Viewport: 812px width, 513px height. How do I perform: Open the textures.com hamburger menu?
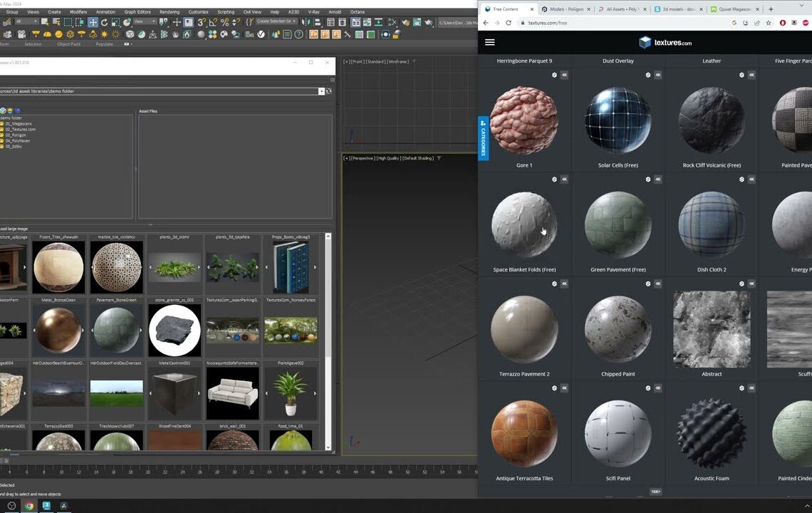pos(489,41)
